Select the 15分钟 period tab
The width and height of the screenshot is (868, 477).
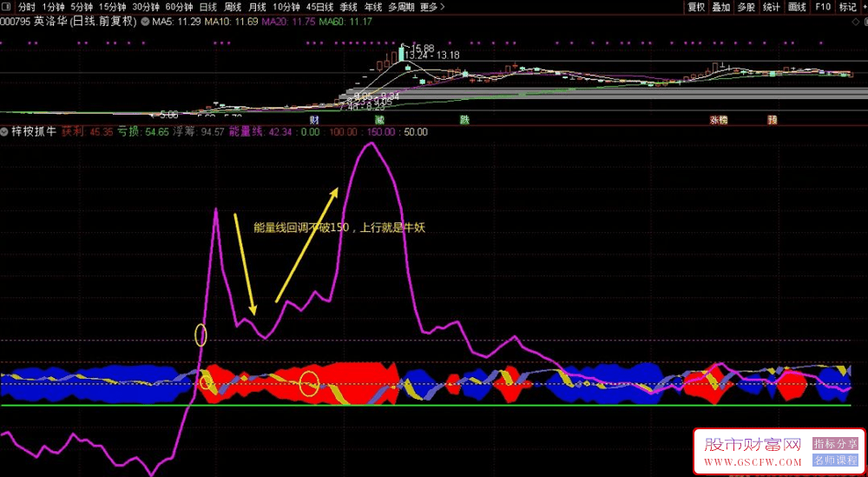pyautogui.click(x=112, y=7)
